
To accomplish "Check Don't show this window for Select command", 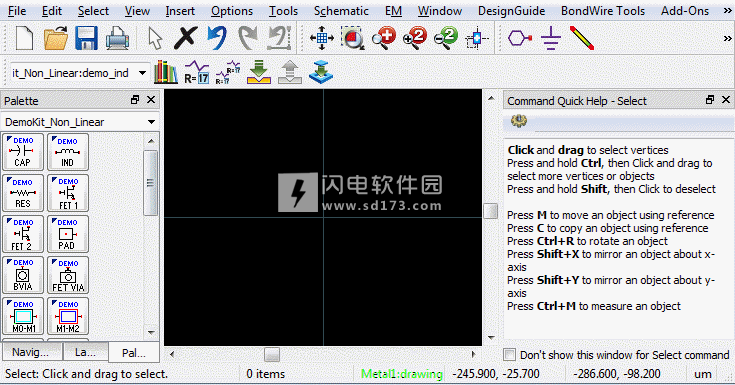I will click(x=510, y=355).
